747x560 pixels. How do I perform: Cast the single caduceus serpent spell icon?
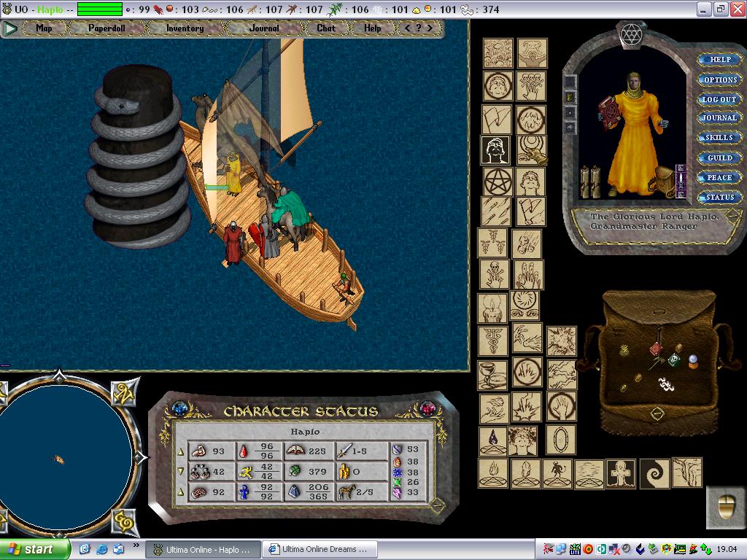(x=493, y=341)
